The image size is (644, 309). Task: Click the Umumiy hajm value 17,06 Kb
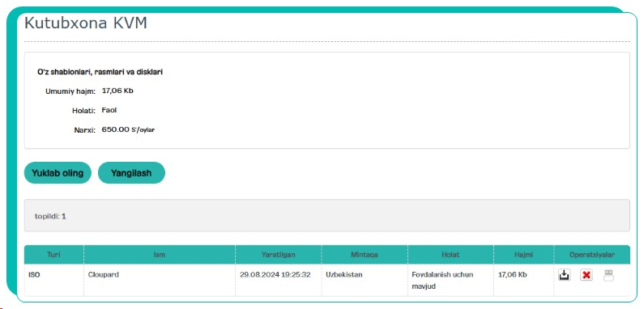click(117, 91)
